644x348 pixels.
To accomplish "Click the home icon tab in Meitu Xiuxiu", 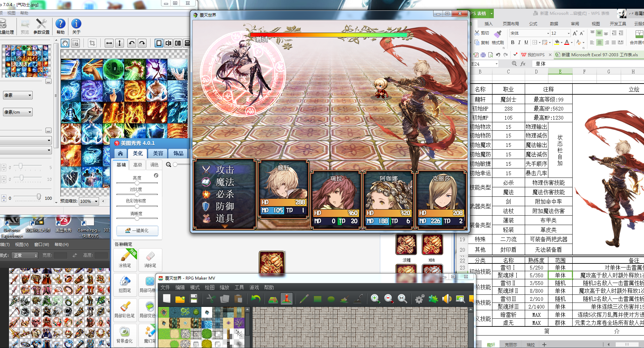I will pos(120,153).
